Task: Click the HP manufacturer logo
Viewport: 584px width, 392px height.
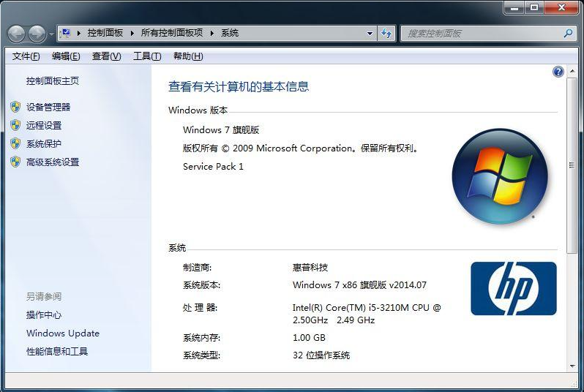Action: 513,288
